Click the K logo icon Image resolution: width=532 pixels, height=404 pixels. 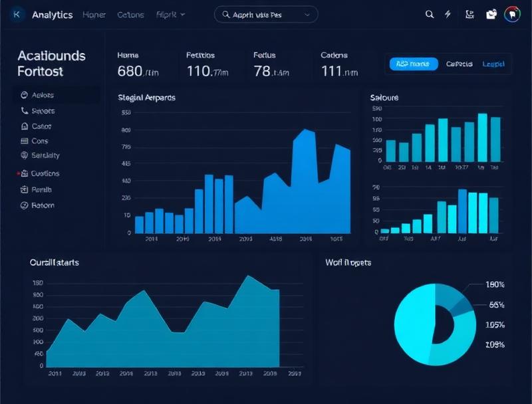[17, 15]
